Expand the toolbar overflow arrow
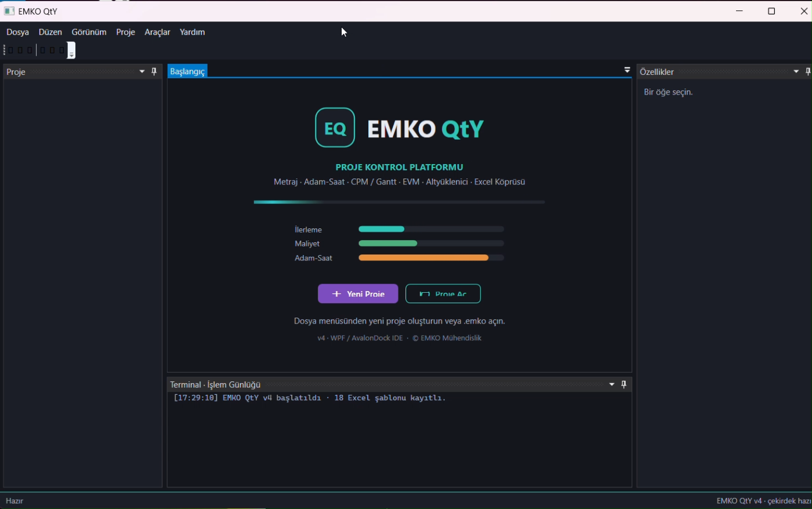 pos(71,50)
